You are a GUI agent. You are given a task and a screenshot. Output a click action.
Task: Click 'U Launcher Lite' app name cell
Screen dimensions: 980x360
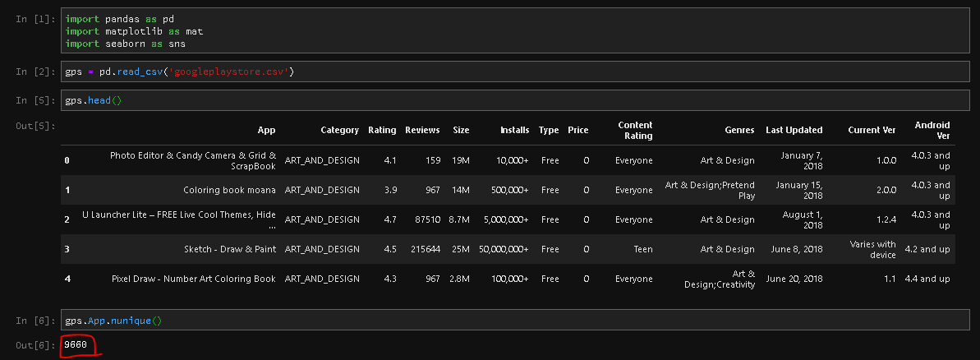(x=179, y=219)
